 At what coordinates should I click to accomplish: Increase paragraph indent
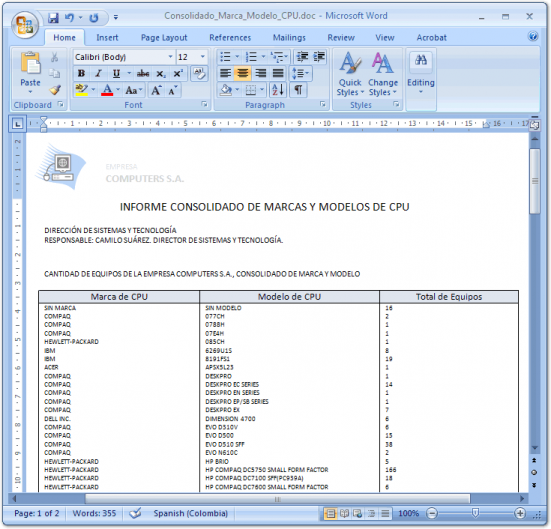[x=319, y=57]
